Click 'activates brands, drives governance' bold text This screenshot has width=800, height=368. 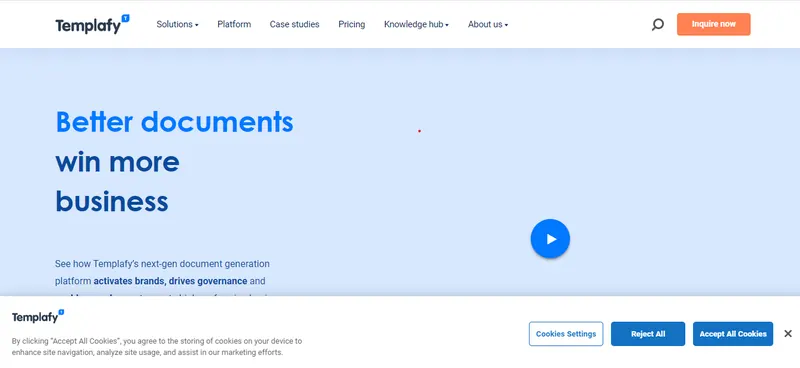[x=170, y=281]
